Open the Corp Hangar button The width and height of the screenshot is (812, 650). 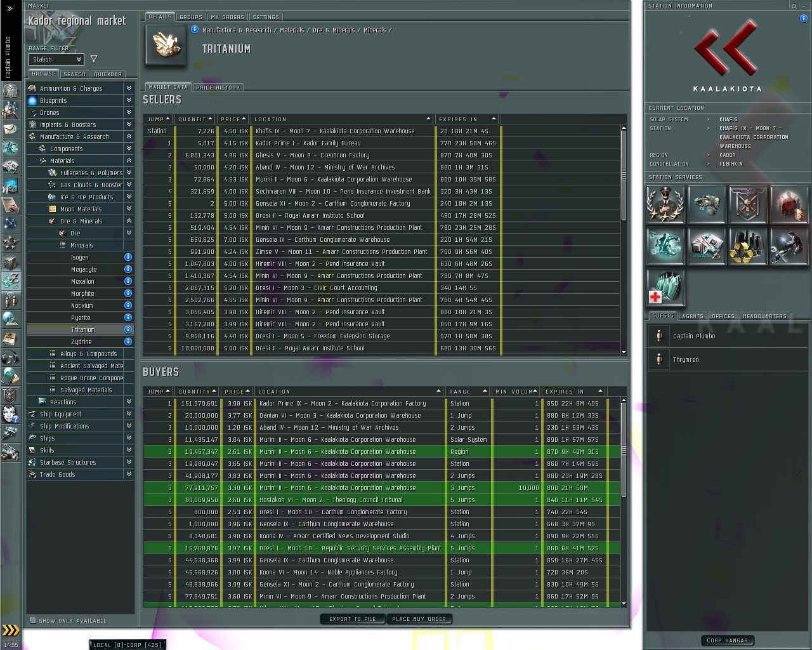728,640
